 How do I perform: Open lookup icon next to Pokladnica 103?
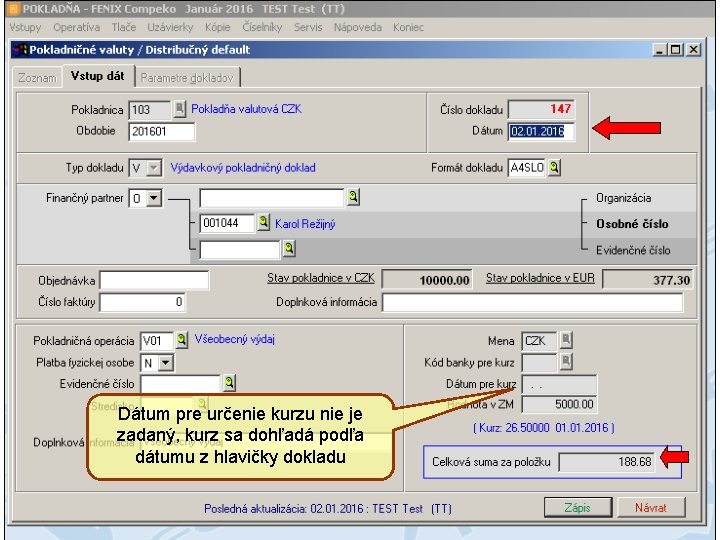pyautogui.click(x=180, y=109)
